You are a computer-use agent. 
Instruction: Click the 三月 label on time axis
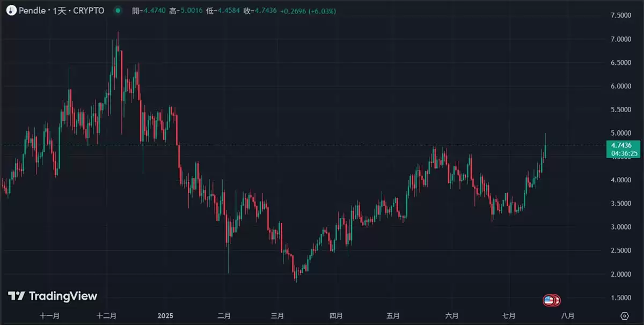point(277,316)
